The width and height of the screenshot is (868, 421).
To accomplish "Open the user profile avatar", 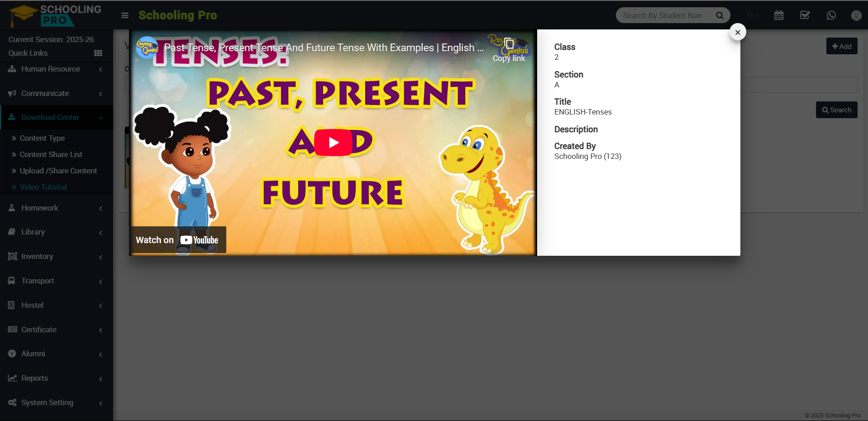I will pyautogui.click(x=856, y=15).
